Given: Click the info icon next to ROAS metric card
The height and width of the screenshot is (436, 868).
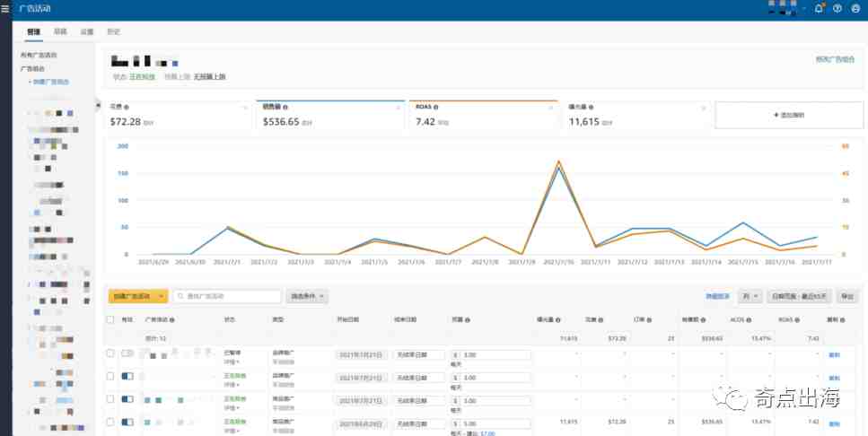Looking at the screenshot, I should [436, 106].
